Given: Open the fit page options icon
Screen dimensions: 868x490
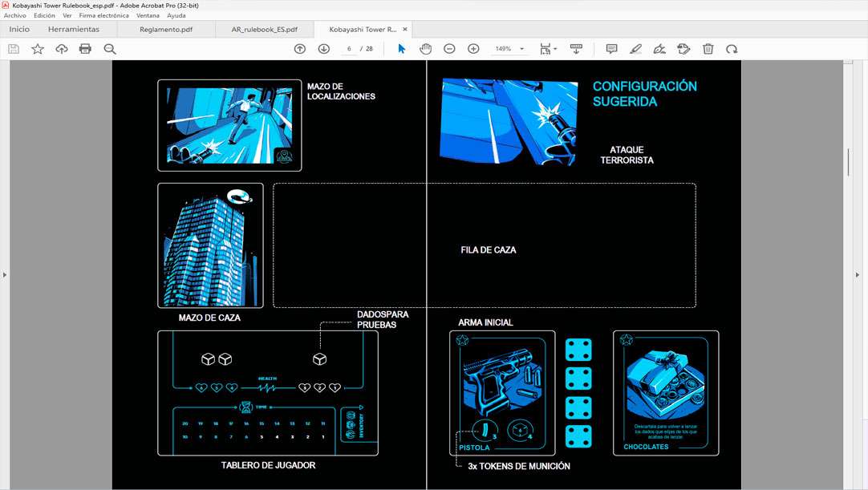Looking at the screenshot, I should (x=547, y=49).
